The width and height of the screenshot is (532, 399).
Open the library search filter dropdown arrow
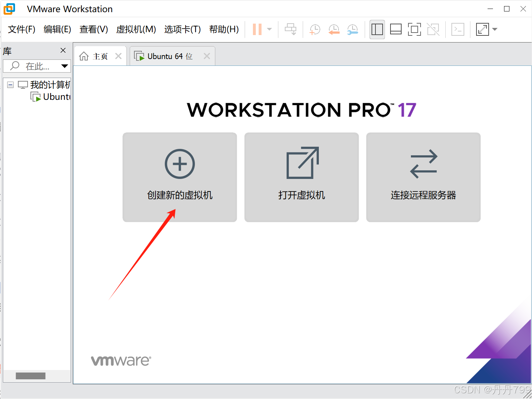click(x=64, y=66)
